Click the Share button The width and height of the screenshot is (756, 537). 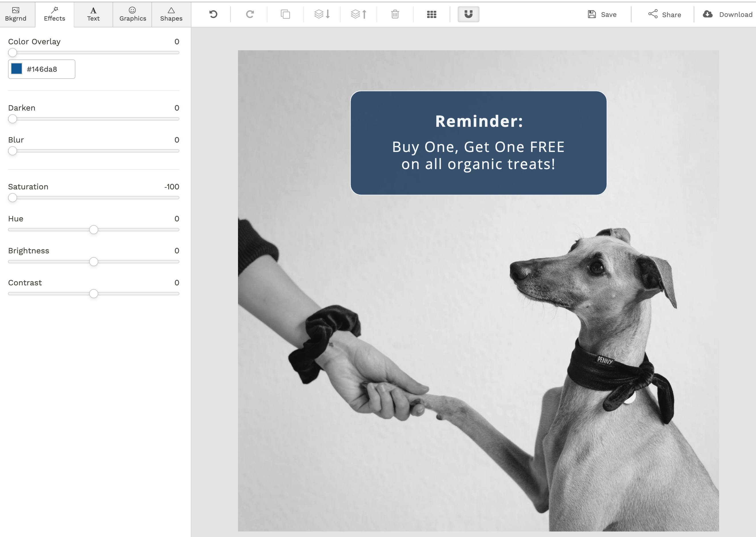664,14
